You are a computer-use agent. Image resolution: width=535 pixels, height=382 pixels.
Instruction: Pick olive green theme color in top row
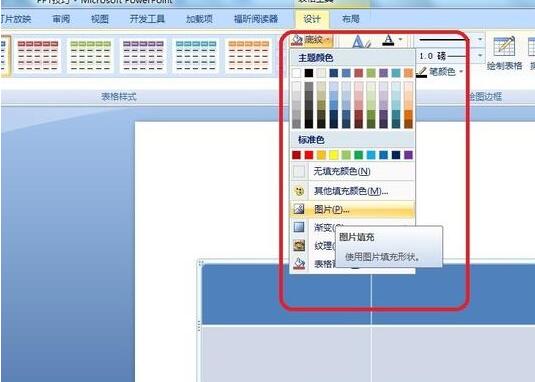[371, 73]
